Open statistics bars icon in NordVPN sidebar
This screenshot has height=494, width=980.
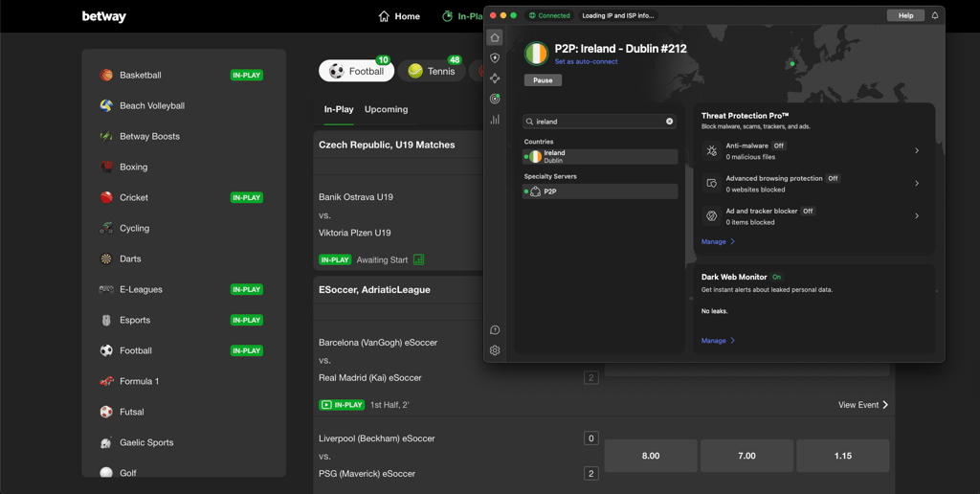(x=495, y=119)
